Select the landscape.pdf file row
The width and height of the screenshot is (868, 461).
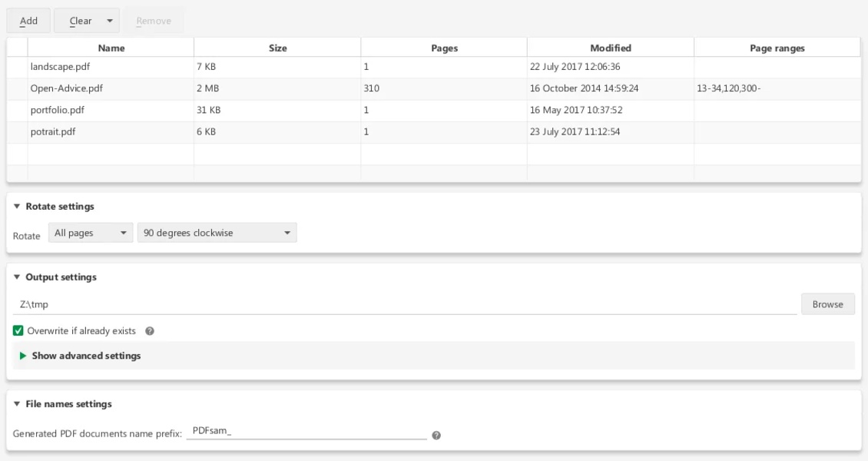[61, 67]
